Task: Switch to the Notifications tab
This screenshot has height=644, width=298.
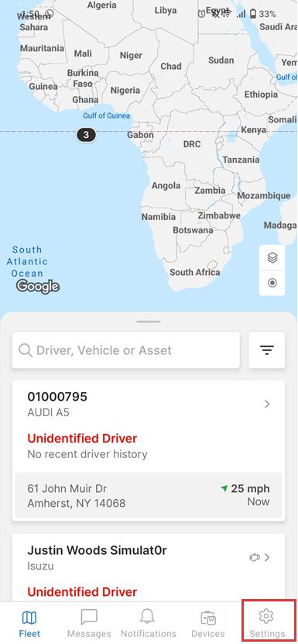Action: coord(149,623)
